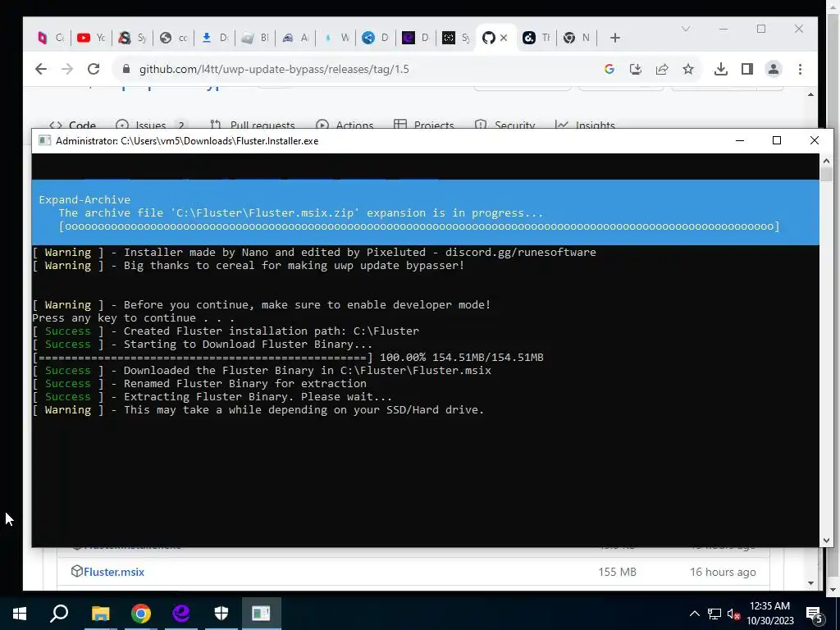The width and height of the screenshot is (840, 630).
Task: Open the purple swirl app in taskbar
Action: tap(181, 614)
